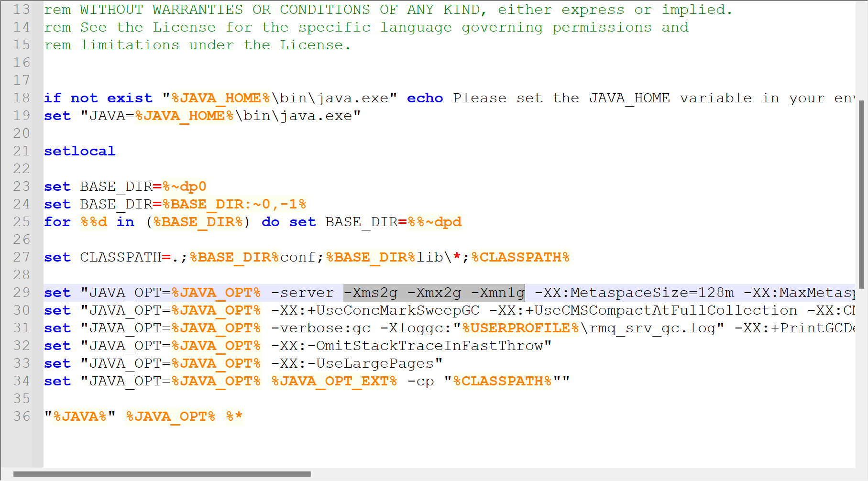Click '%%~dpd' on line 25
This screenshot has width=868, height=481.
click(435, 222)
